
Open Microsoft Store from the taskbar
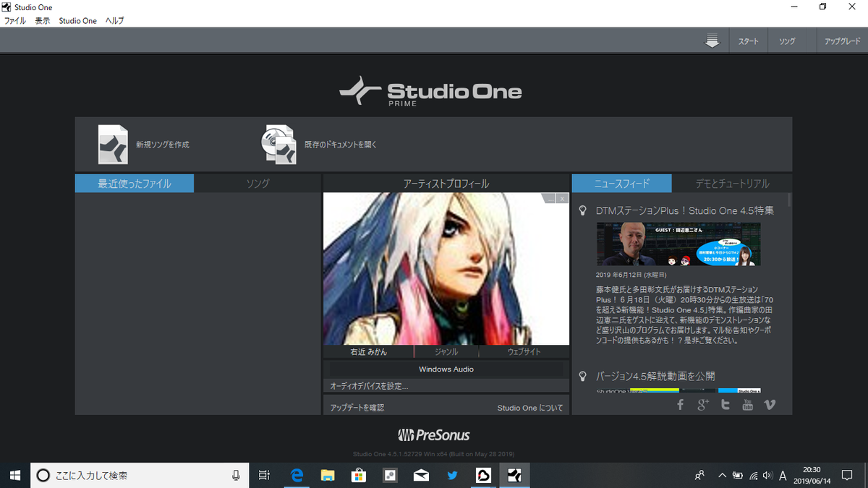(x=359, y=475)
